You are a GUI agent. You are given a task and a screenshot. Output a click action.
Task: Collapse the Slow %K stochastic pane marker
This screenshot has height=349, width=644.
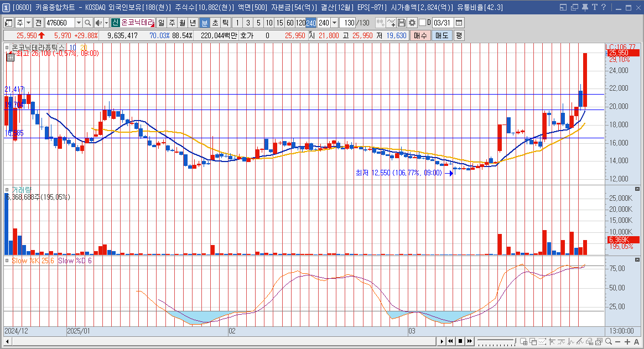tap(7, 261)
